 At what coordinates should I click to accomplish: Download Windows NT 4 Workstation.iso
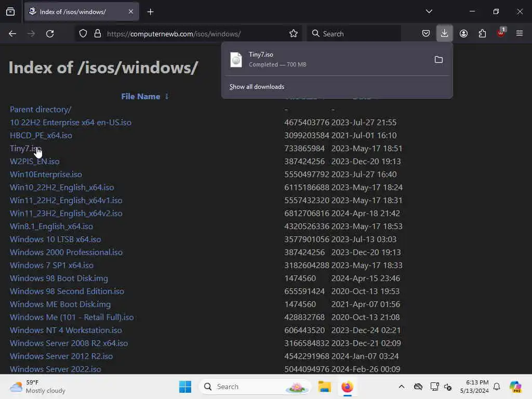[x=66, y=330]
